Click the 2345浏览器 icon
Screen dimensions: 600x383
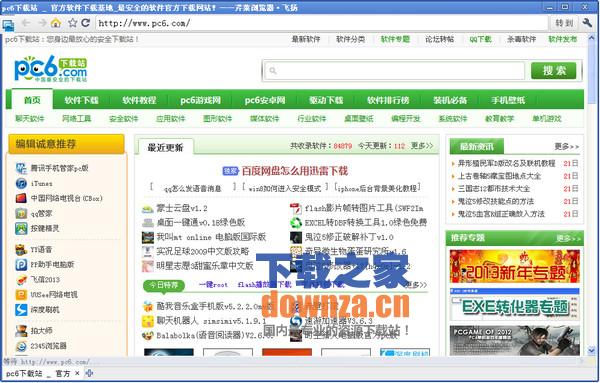pos(21,346)
